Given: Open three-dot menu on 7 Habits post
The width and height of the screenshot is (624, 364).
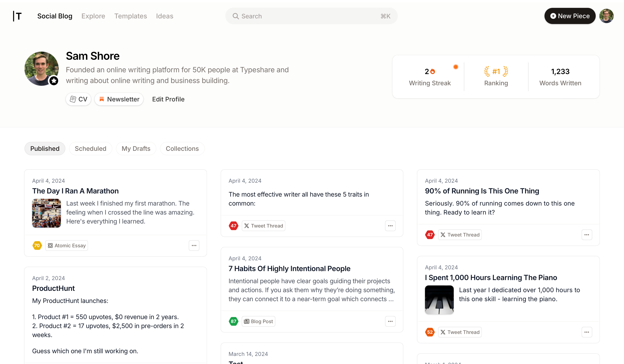Looking at the screenshot, I should (x=390, y=321).
